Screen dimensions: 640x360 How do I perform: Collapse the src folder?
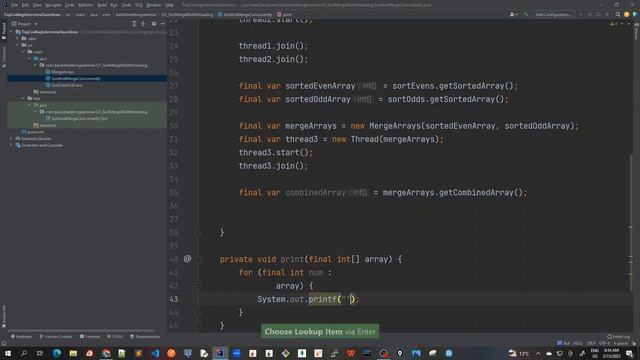(x=18, y=45)
